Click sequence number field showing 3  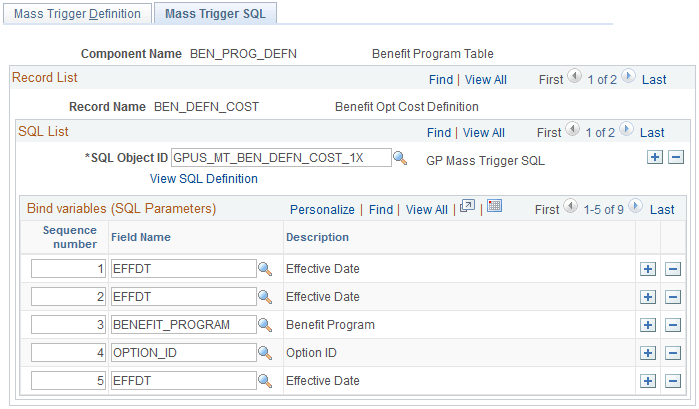tap(68, 325)
